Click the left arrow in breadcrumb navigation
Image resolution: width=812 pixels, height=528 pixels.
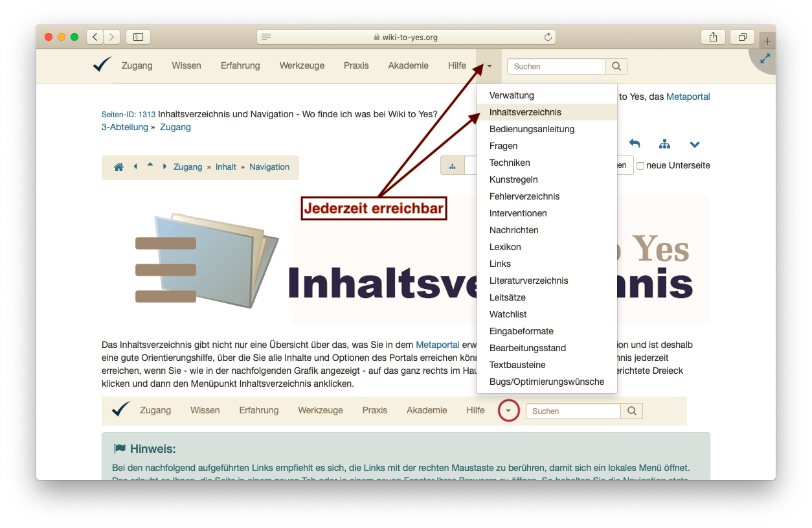coord(135,166)
